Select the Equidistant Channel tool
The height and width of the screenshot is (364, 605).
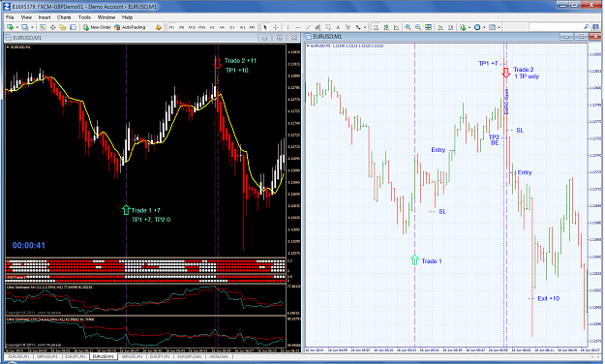click(x=318, y=27)
